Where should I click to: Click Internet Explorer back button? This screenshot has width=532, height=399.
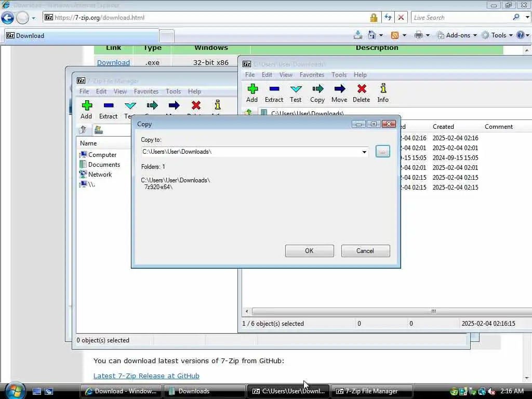(7, 18)
